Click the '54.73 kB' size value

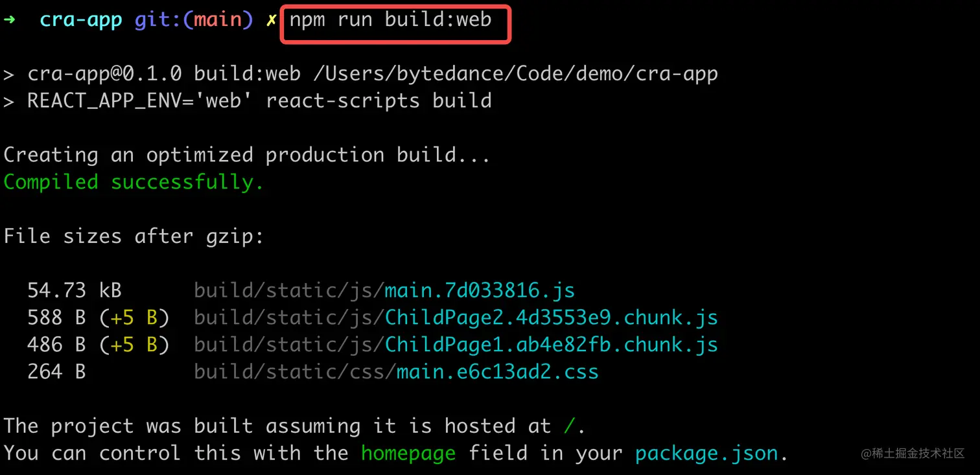tap(75, 290)
